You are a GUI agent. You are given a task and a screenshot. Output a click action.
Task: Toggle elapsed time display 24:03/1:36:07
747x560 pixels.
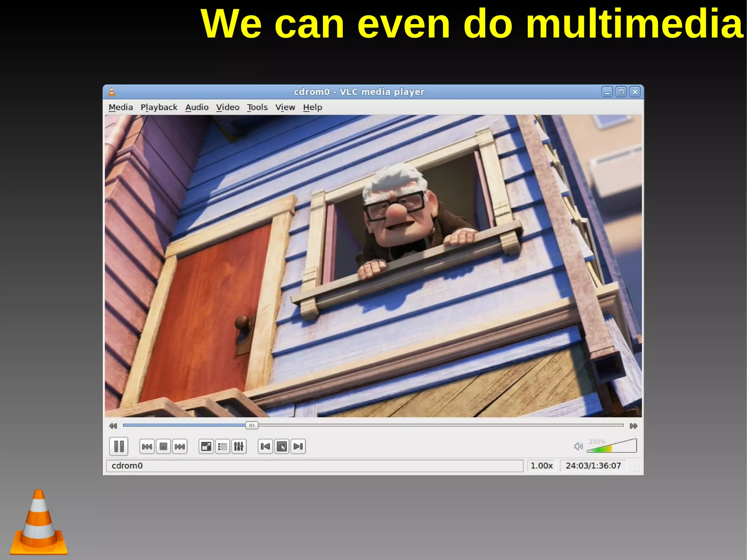click(x=593, y=466)
